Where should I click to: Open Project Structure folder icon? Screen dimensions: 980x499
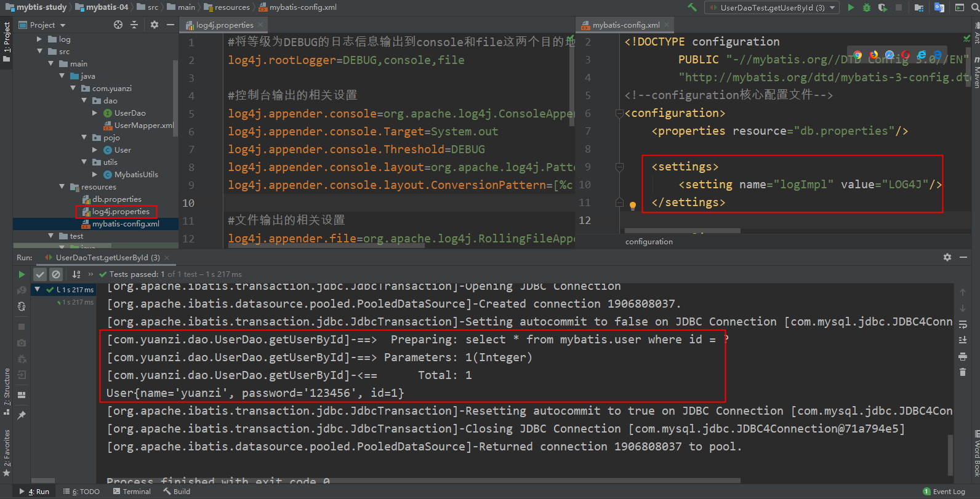(919, 7)
